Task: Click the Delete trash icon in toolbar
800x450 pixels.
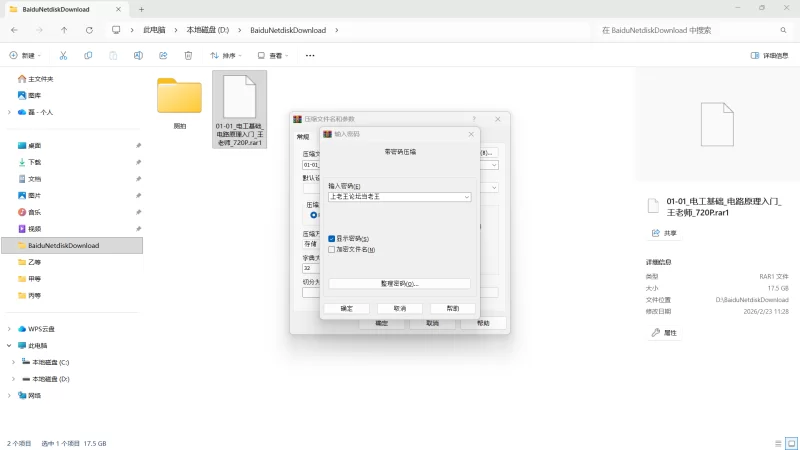Action: 187,56
